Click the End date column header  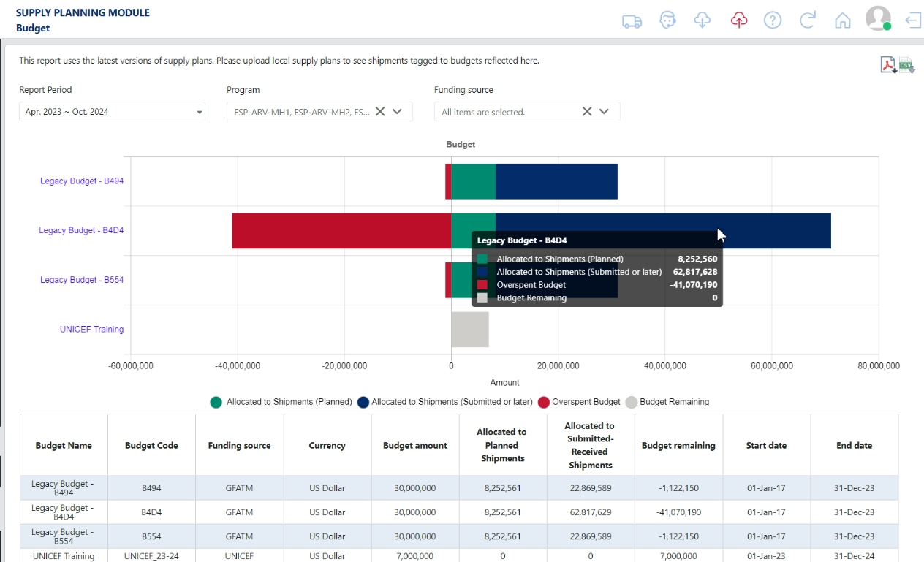click(854, 446)
